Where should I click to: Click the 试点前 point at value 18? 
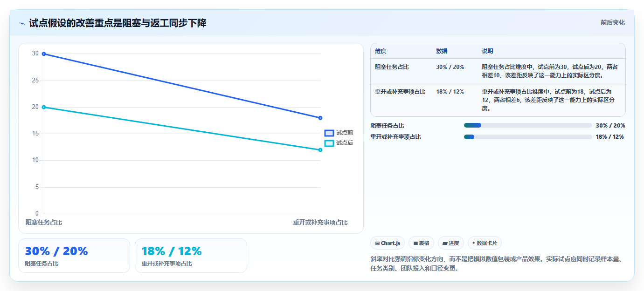pyautogui.click(x=320, y=118)
